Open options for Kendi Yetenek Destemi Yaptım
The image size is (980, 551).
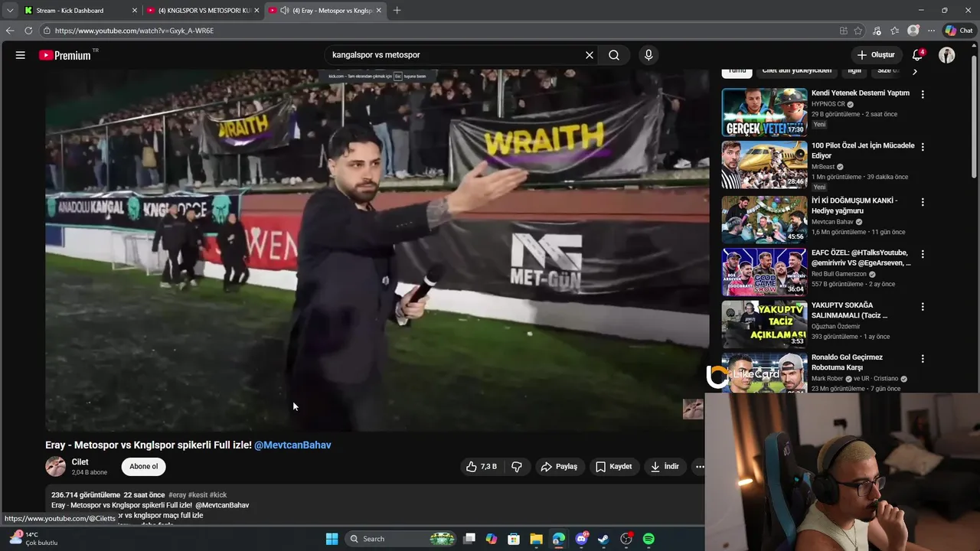[923, 94]
